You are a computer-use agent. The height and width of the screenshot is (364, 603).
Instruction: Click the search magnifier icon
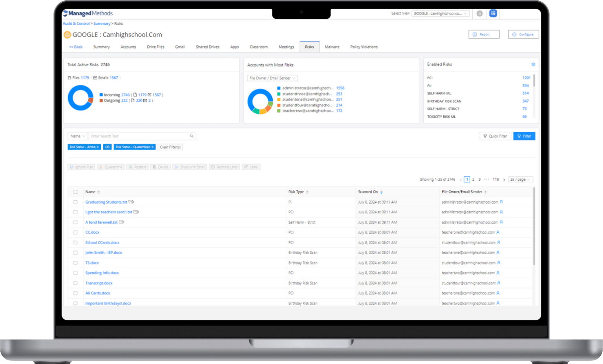pyautogui.click(x=192, y=136)
